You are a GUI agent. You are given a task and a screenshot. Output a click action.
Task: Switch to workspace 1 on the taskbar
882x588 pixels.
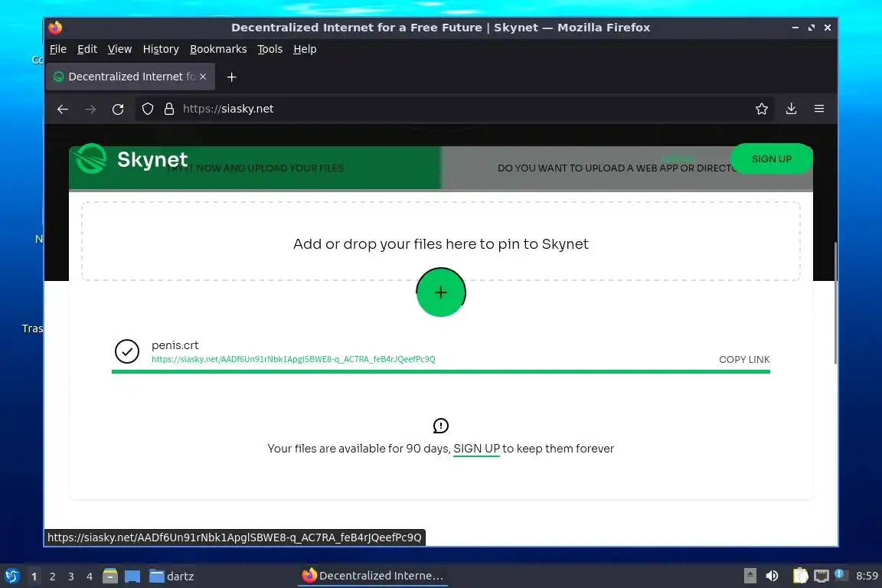click(34, 577)
